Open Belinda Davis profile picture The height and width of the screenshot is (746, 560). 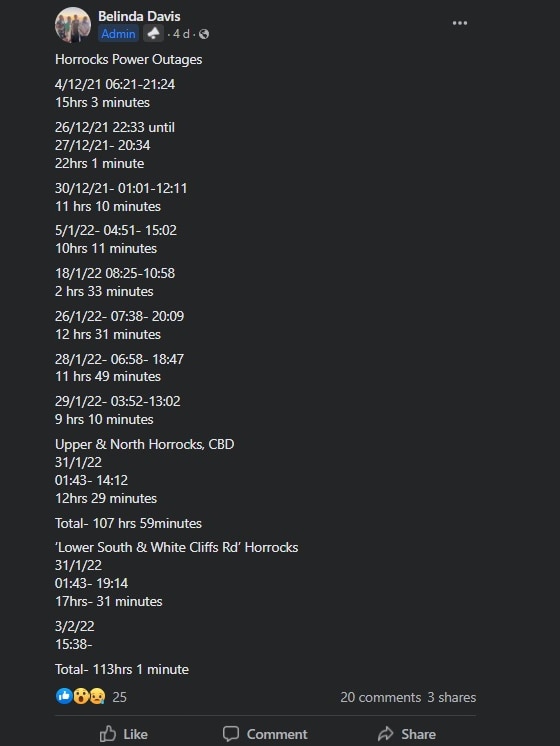pyautogui.click(x=73, y=25)
